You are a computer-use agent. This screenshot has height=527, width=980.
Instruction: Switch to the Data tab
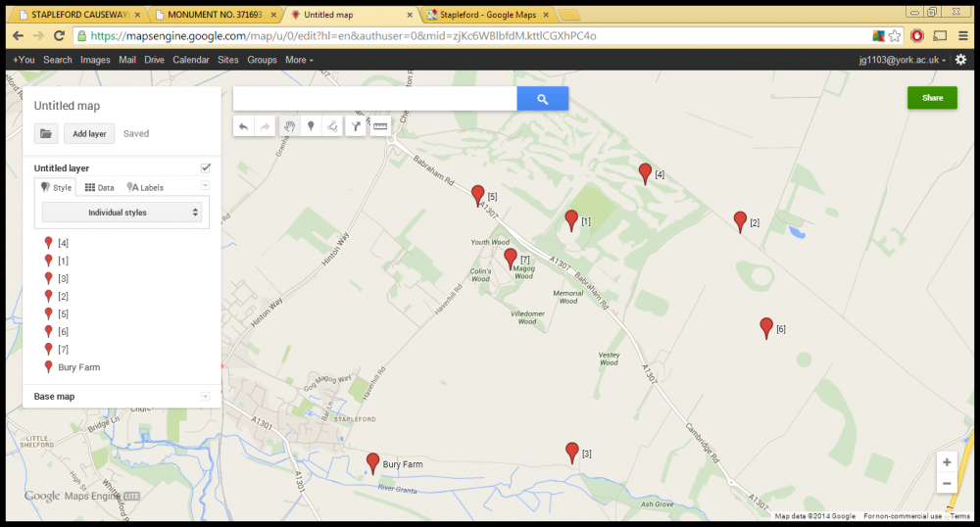point(99,187)
